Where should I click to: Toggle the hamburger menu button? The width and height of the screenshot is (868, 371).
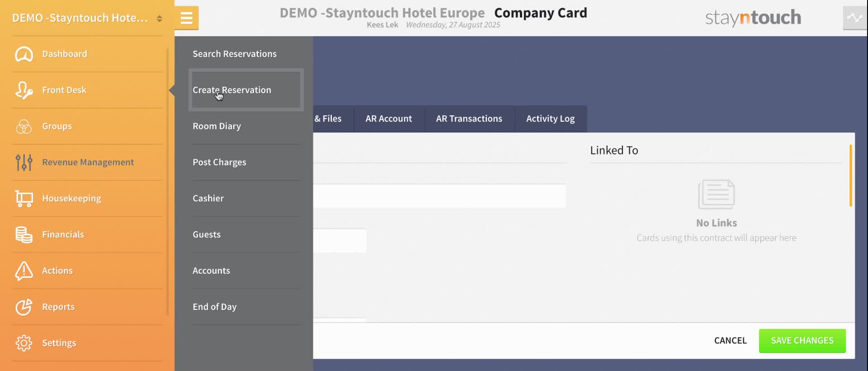coord(186,18)
